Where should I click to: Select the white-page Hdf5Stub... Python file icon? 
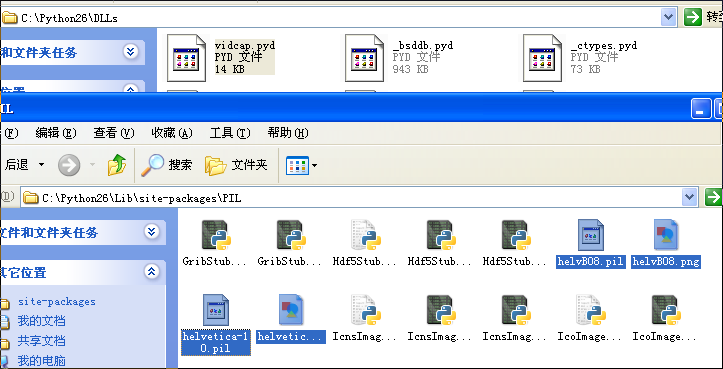(x=366, y=235)
